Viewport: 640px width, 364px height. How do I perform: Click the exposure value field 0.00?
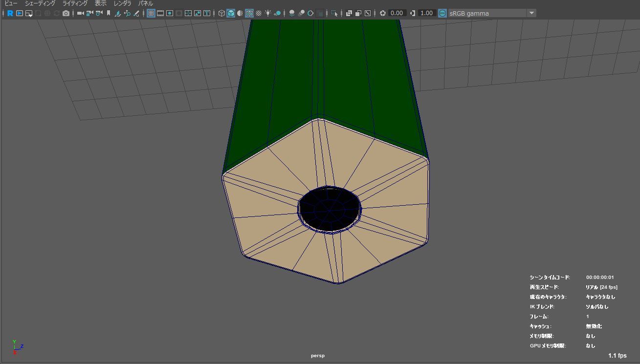point(397,13)
